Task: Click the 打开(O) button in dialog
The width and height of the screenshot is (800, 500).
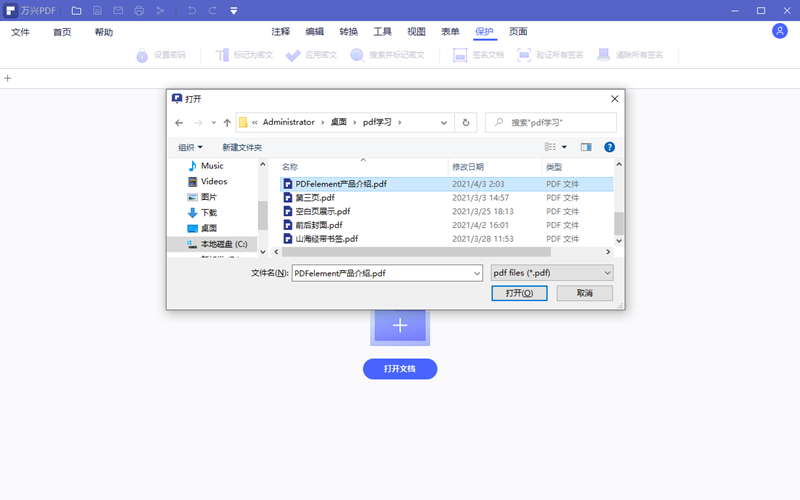Action: click(519, 293)
